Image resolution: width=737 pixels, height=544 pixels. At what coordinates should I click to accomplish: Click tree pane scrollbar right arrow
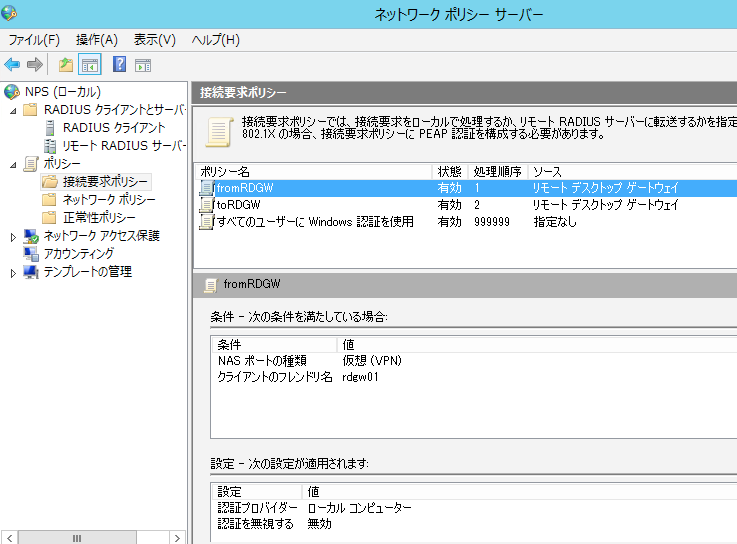pos(177,537)
